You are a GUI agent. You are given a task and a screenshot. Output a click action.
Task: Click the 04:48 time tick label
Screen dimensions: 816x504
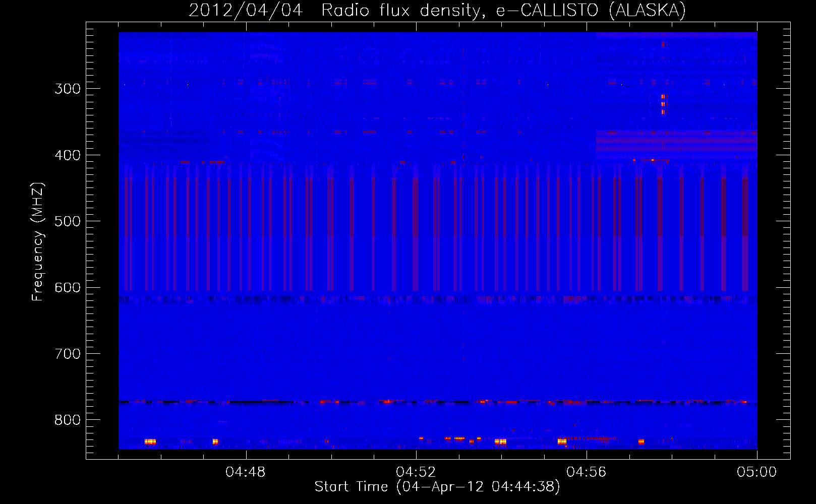point(246,472)
